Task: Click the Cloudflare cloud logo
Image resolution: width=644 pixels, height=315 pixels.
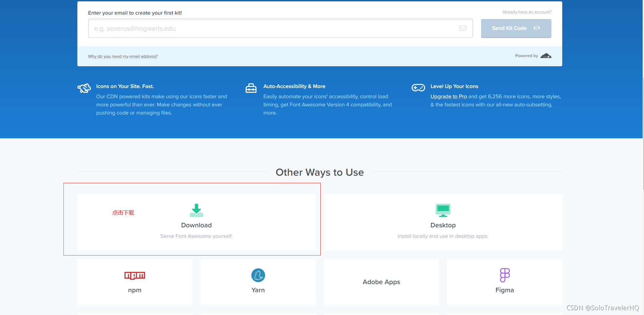Action: tap(546, 56)
